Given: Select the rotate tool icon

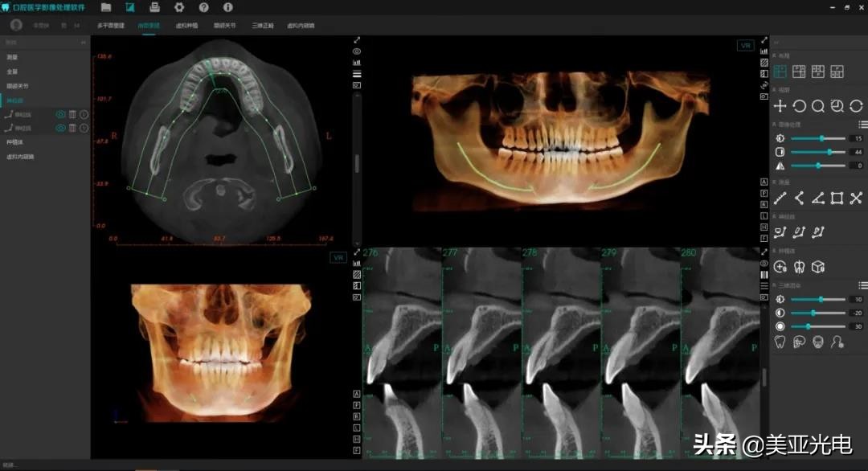Looking at the screenshot, I should 799,106.
